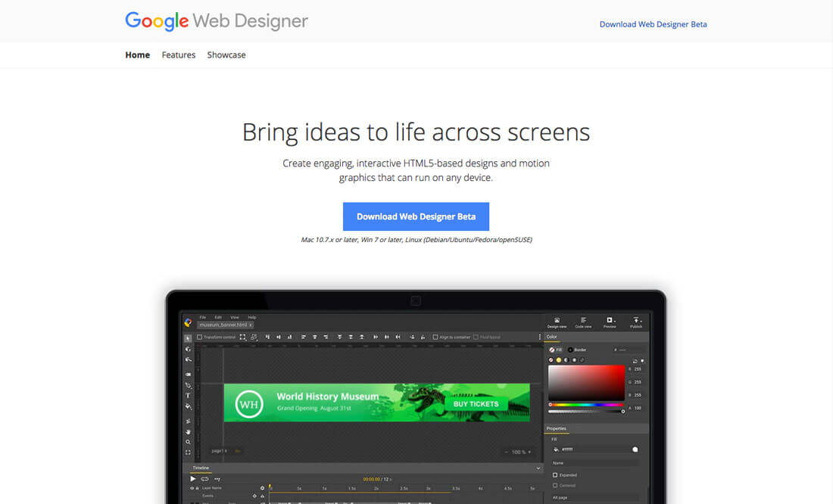The image size is (833, 504).
Task: Toggle the timeline loop button
Action: tap(204, 479)
